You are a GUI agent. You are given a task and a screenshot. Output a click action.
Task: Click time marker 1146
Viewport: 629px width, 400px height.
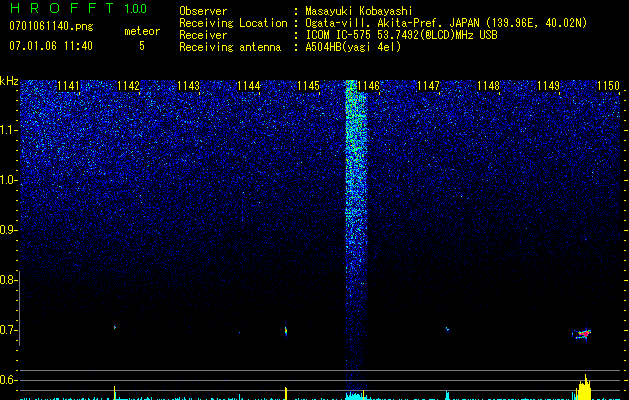(368, 85)
